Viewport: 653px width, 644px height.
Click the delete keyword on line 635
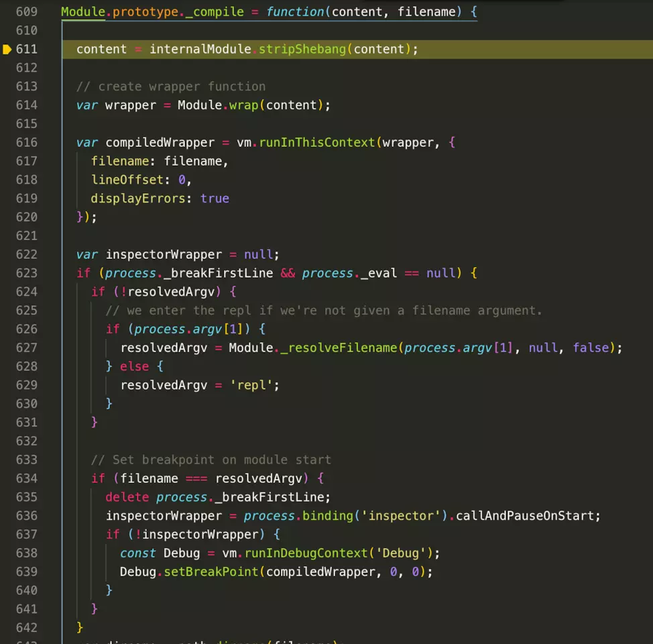(x=127, y=497)
